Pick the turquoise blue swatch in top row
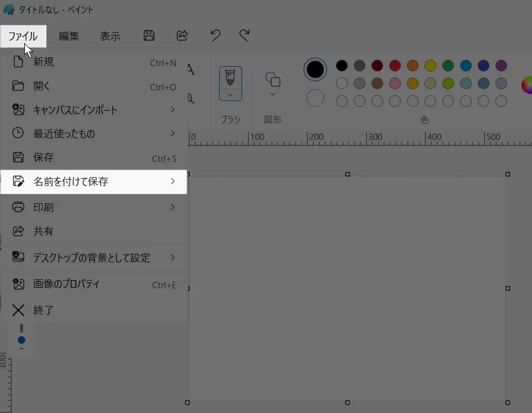This screenshot has height=413, width=532. click(x=466, y=66)
